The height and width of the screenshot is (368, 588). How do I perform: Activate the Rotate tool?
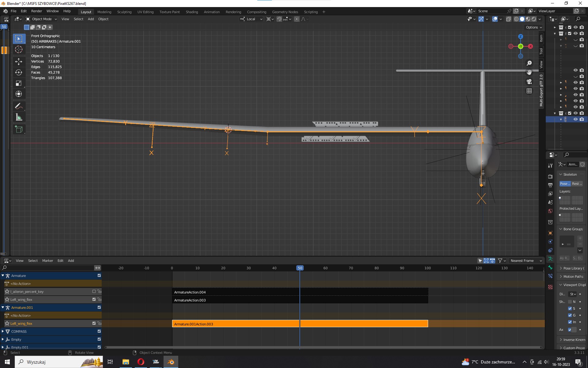[19, 72]
